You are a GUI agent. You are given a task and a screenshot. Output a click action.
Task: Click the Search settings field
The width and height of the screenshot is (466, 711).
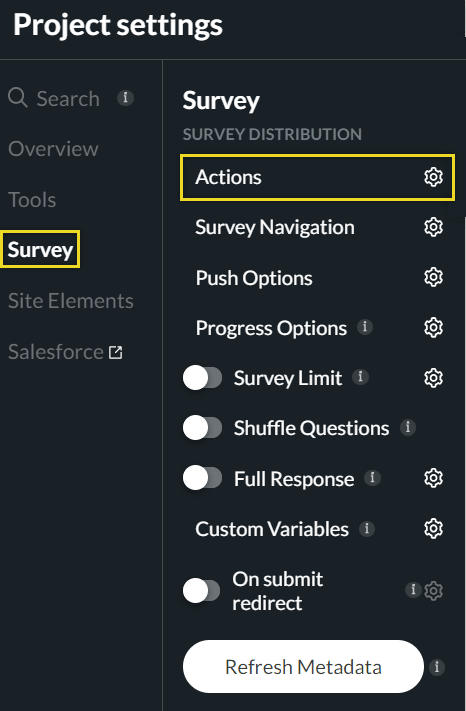pyautogui.click(x=54, y=98)
